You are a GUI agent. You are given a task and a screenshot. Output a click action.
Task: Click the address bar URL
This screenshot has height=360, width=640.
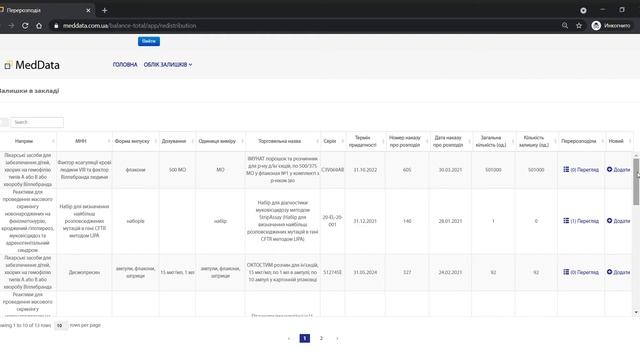tap(129, 26)
